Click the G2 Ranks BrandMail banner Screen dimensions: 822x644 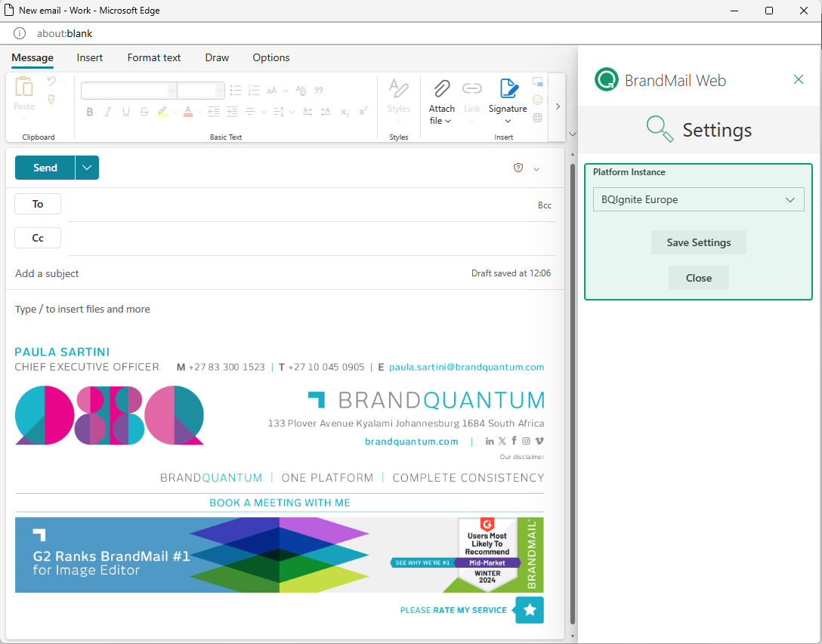point(280,555)
